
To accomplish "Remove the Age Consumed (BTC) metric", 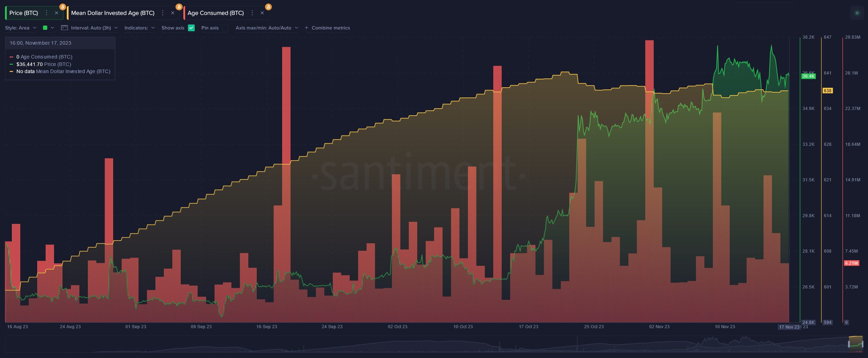I will [262, 13].
